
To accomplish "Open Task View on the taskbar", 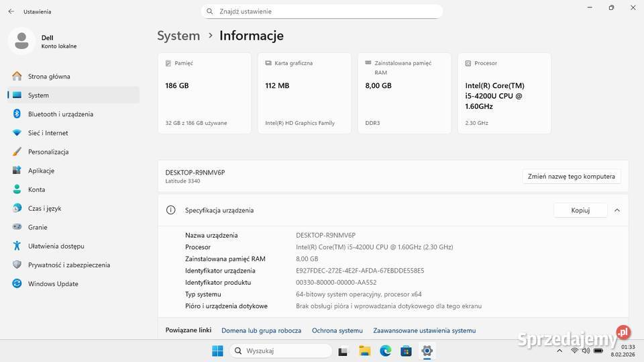I will point(343,351).
